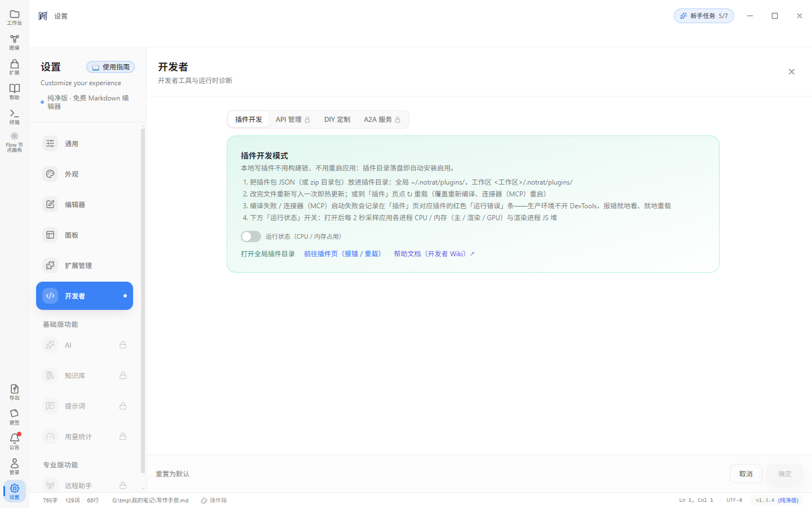This screenshot has width=812, height=508.
Task: Open the 帮助 help book icon
Action: coord(15,92)
